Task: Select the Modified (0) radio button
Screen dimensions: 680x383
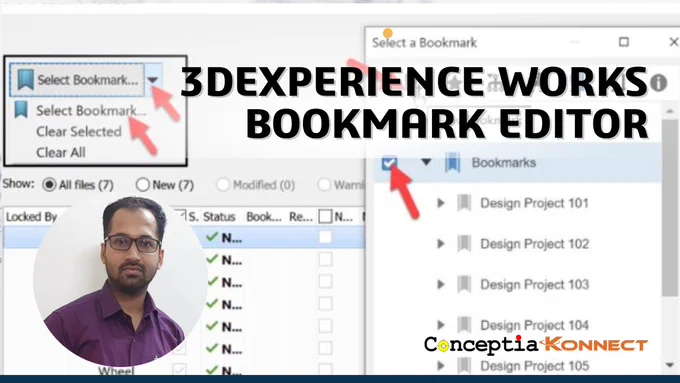Action: coord(223,184)
